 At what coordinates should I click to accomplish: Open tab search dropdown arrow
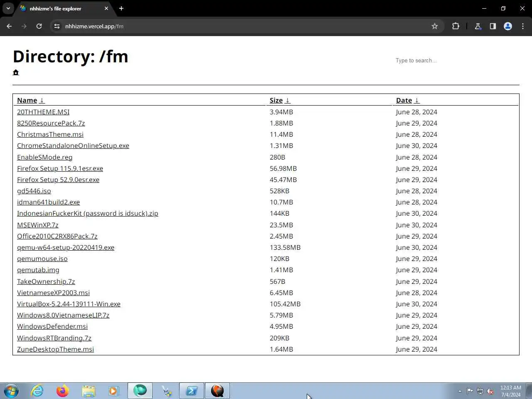click(8, 8)
